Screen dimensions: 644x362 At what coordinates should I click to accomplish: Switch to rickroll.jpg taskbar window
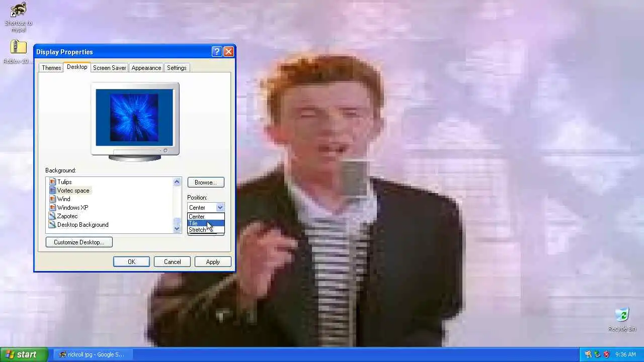pos(92,354)
